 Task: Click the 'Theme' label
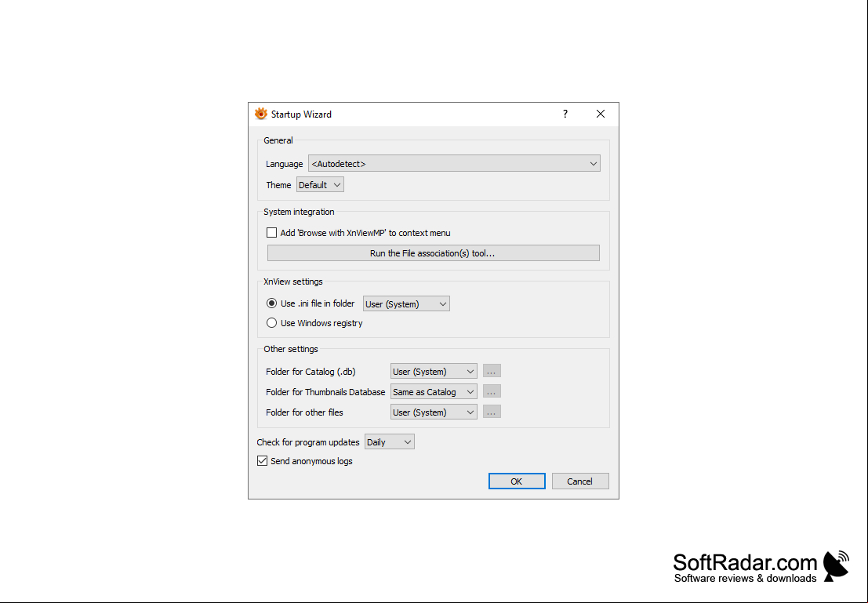click(278, 185)
